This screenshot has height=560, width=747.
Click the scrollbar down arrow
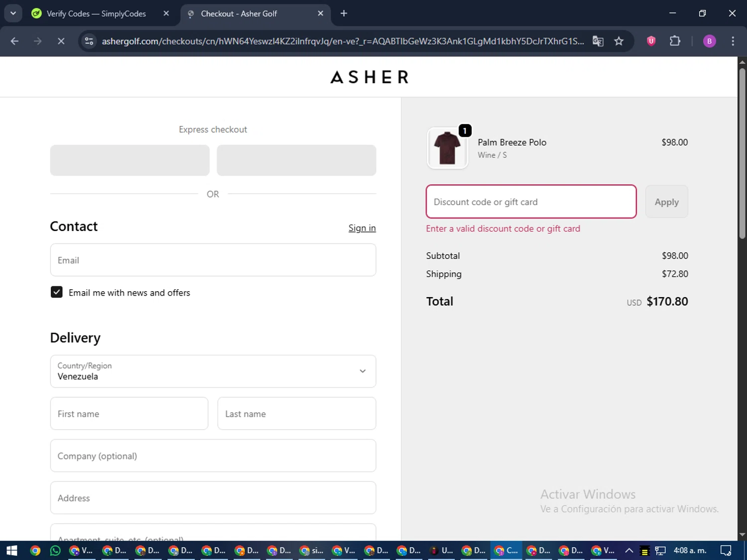742,535
